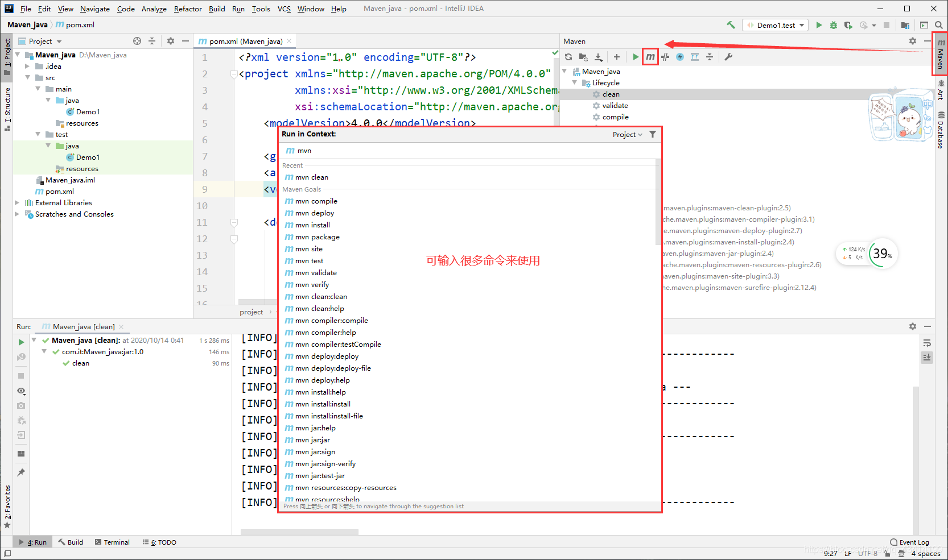Click the eye Show options icon in the Run panel
Viewport: 948px width, 560px height.
click(21, 391)
